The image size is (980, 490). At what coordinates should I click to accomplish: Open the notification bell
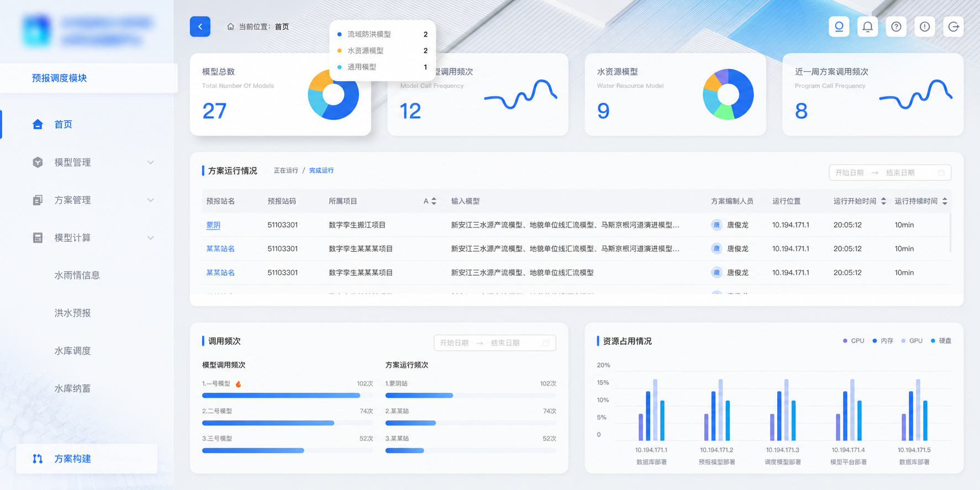[867, 27]
